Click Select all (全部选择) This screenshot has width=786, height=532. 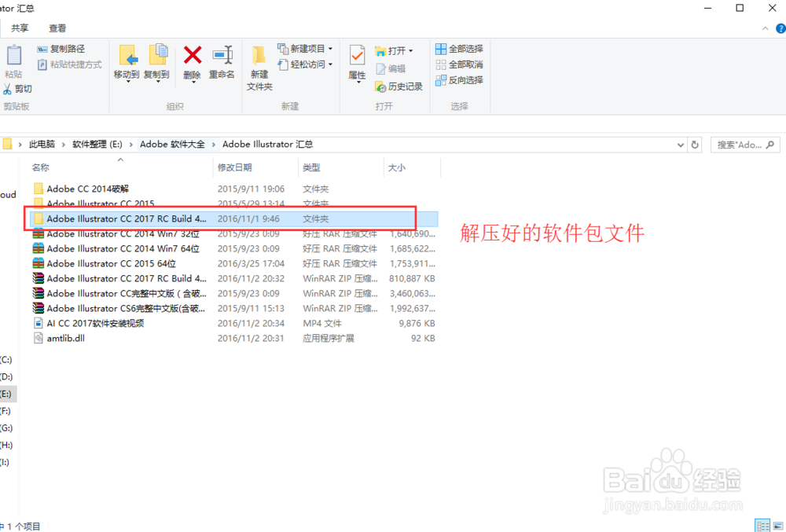click(459, 49)
